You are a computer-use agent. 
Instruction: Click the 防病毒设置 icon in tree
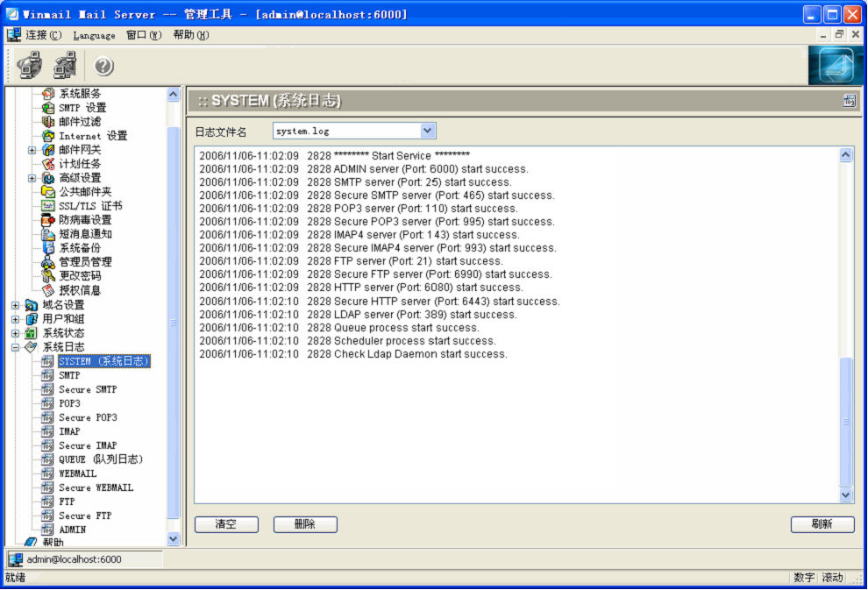point(48,220)
